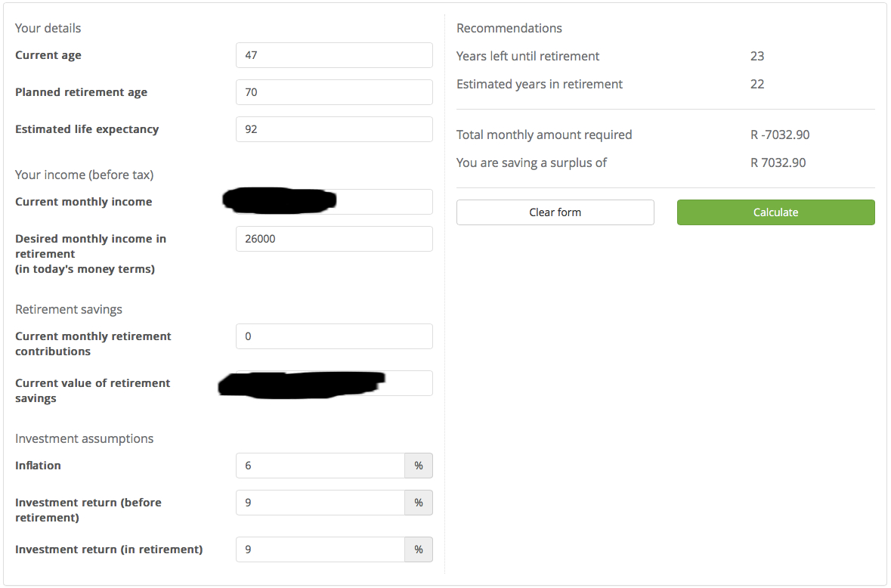The height and width of the screenshot is (588, 891).
Task: Click the Estimated years in retirement value 22
Action: pyautogui.click(x=757, y=84)
